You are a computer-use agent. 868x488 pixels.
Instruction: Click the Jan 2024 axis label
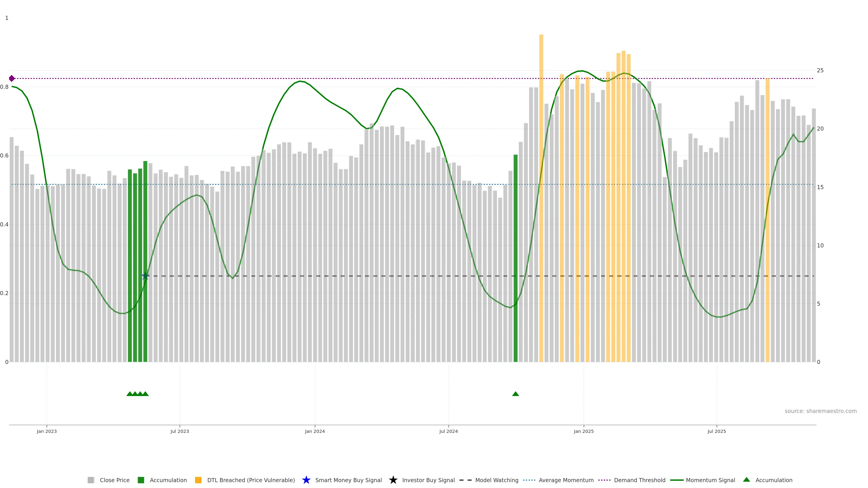tap(315, 431)
